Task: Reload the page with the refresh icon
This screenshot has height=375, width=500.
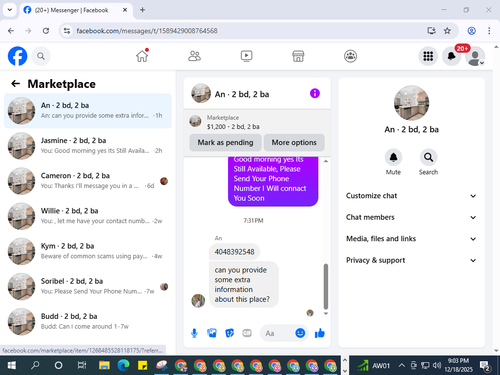Action: [x=46, y=31]
